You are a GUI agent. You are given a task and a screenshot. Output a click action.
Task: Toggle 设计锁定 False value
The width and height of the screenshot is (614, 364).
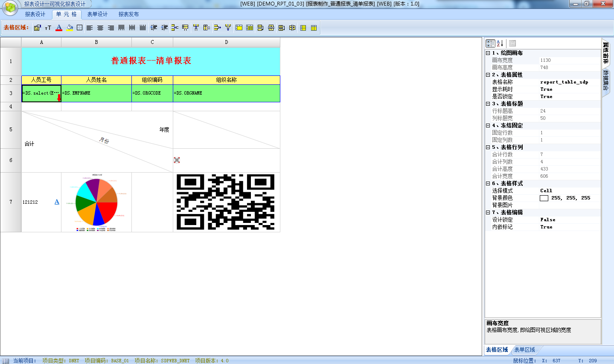548,220
